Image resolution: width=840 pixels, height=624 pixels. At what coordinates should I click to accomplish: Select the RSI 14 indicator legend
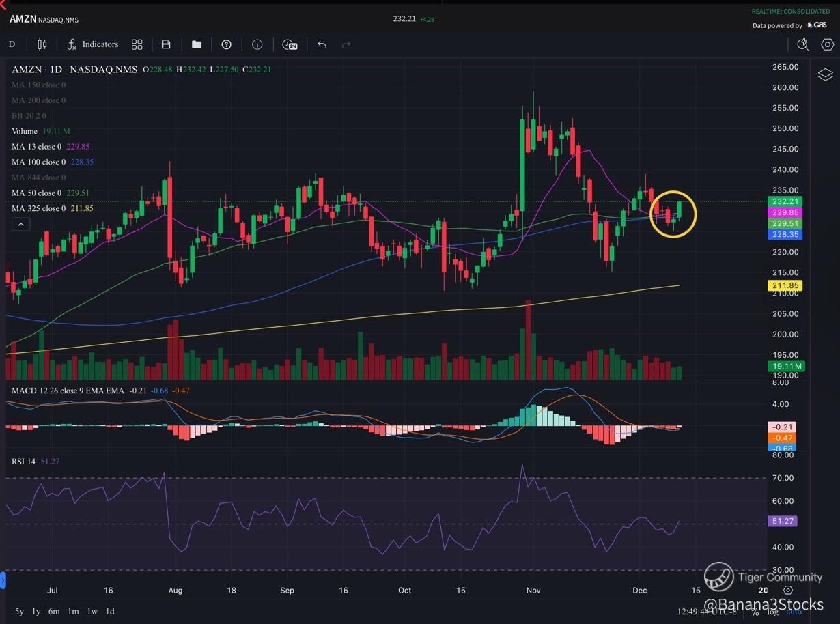click(x=36, y=462)
